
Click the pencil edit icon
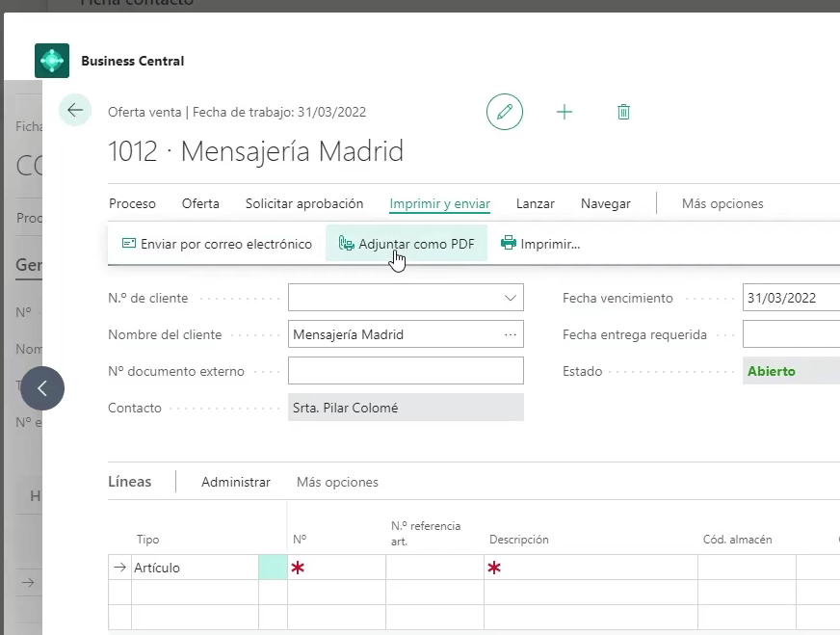(x=504, y=112)
